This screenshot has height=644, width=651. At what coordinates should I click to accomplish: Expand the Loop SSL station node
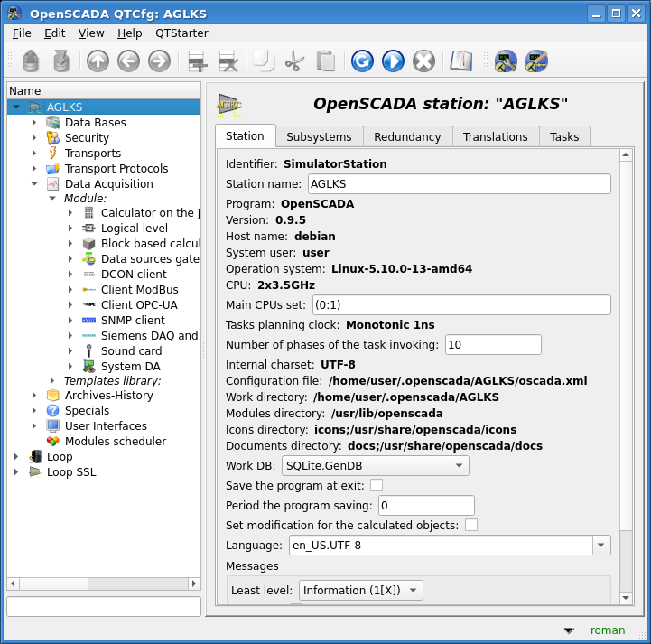coord(16,471)
